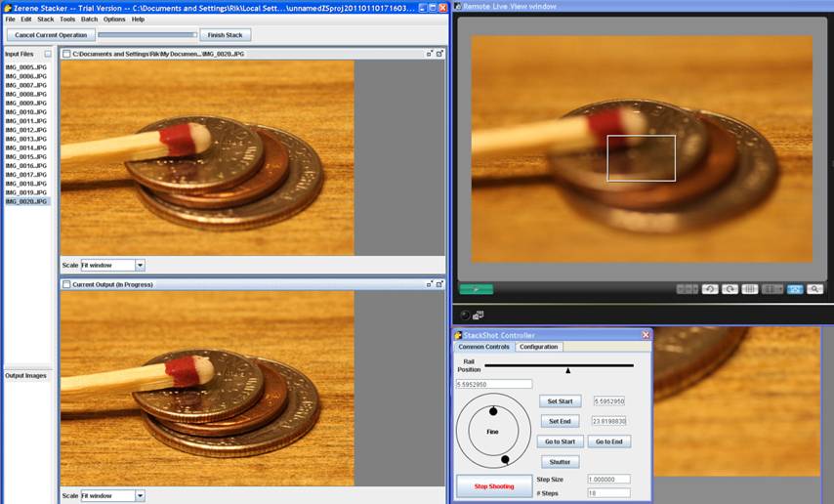834x504 pixels.
Task: Toggle grid overlay icon in Live View
Action: (x=751, y=289)
